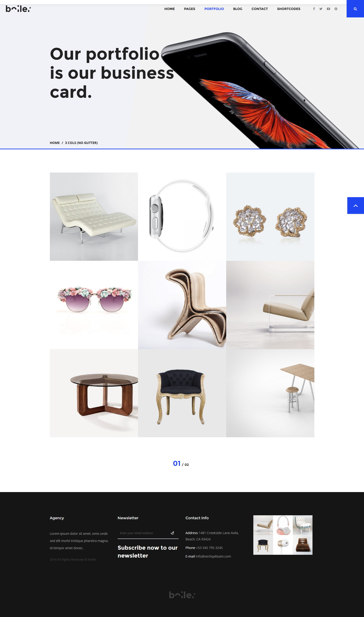Click the Home breadcrumb link

coord(55,143)
